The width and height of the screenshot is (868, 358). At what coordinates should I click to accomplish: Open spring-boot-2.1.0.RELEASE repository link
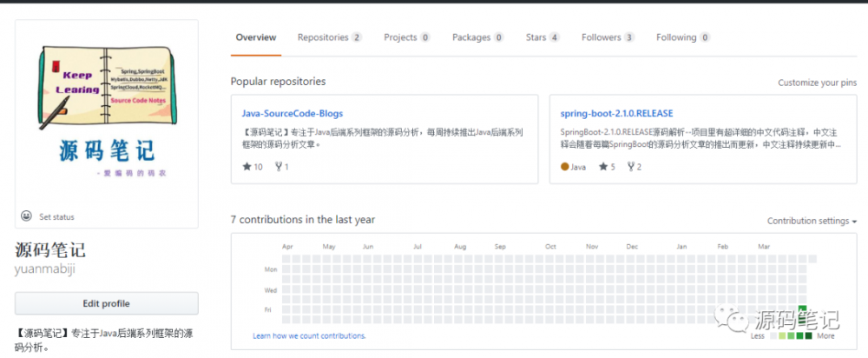[x=616, y=114]
